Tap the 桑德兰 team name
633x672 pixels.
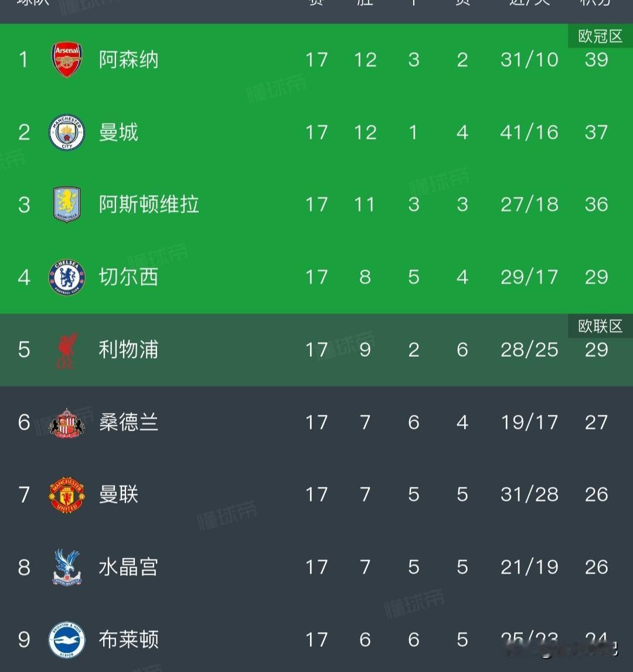point(128,422)
